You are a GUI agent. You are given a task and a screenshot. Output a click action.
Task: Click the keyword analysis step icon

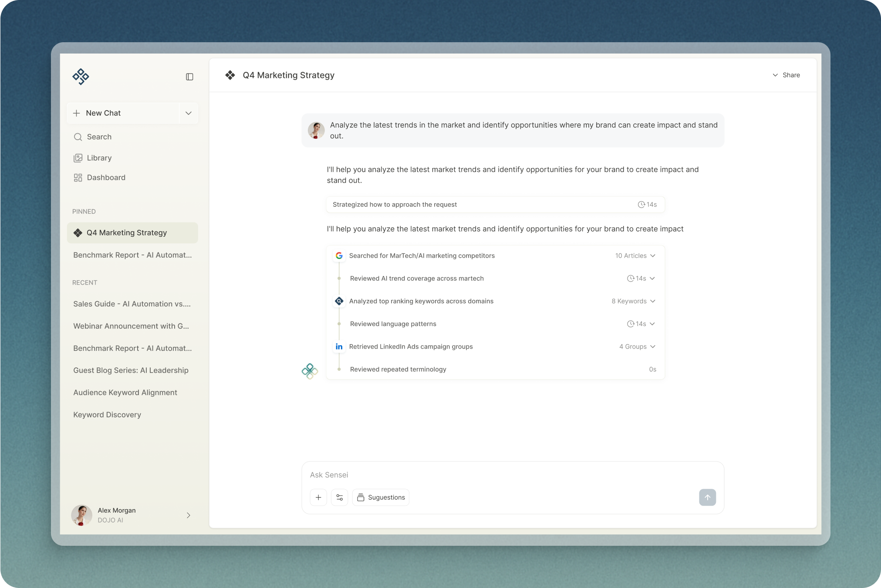tap(339, 301)
